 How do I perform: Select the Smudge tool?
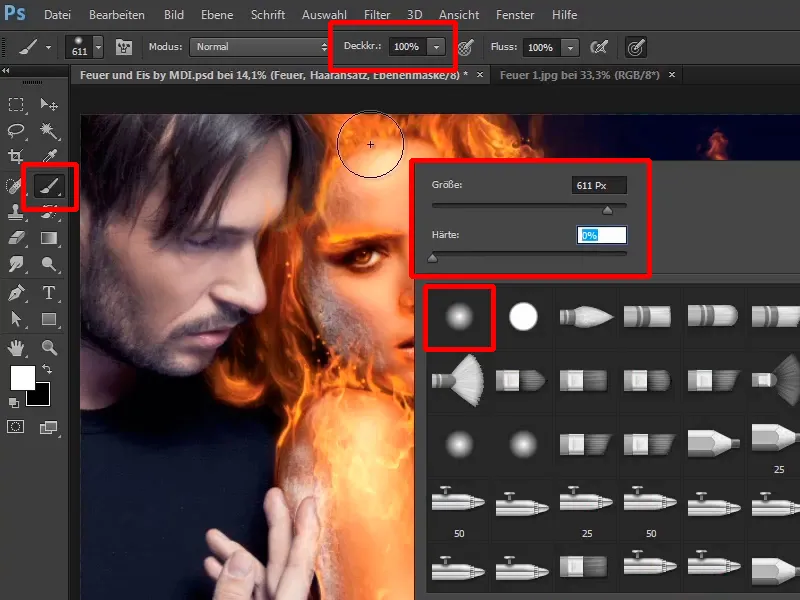click(x=16, y=264)
